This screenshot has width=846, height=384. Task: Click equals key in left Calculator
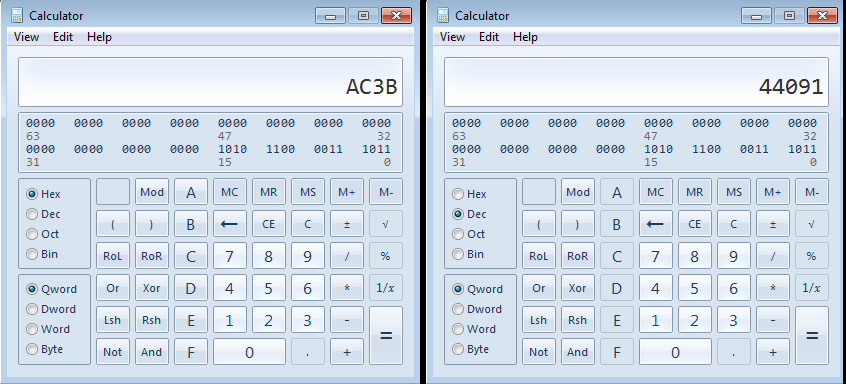386,335
